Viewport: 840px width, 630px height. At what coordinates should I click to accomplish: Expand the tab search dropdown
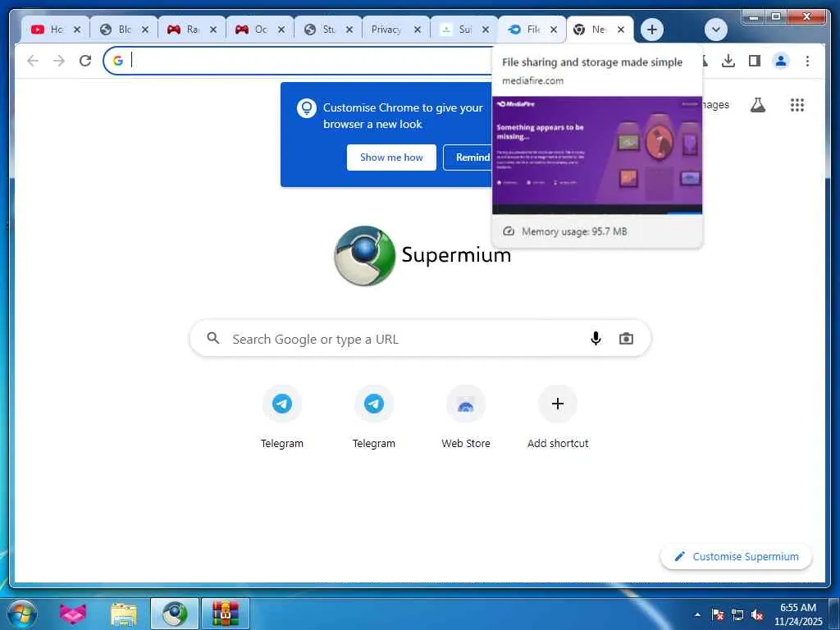[x=715, y=30]
